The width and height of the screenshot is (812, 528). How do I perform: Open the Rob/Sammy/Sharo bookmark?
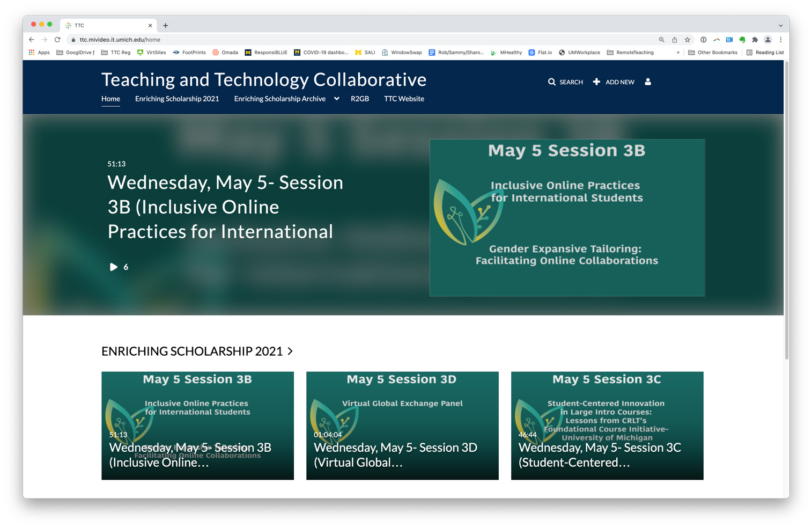456,53
